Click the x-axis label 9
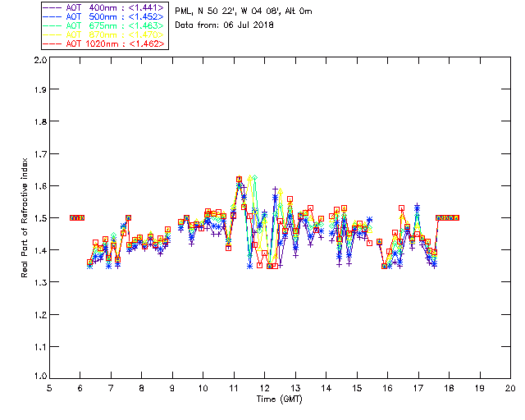Screen dimensions: 525x420 coord(172,388)
